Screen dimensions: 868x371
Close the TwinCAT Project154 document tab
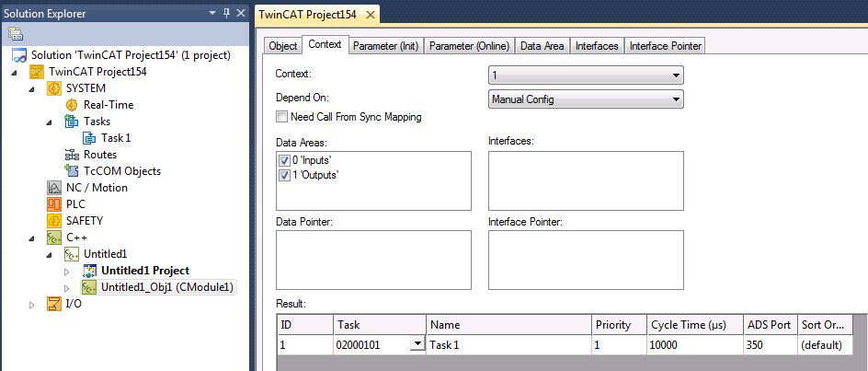[x=370, y=15]
